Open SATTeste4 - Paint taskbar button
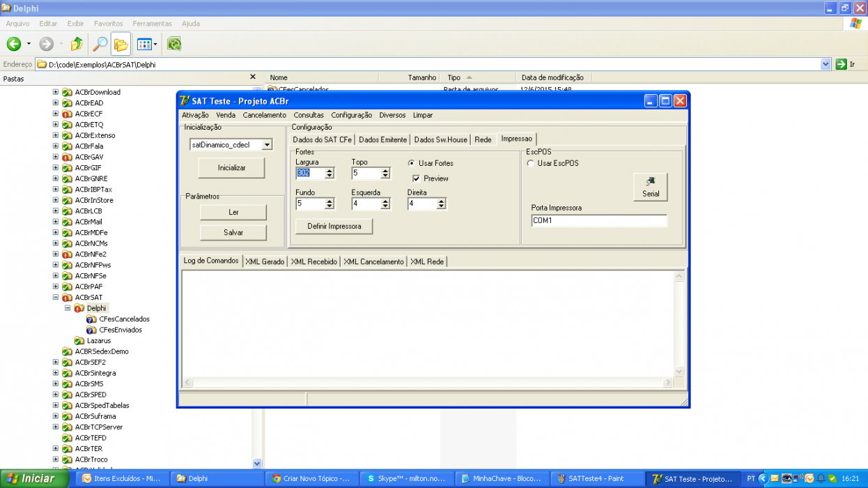This screenshot has height=488, width=868. coord(596,479)
